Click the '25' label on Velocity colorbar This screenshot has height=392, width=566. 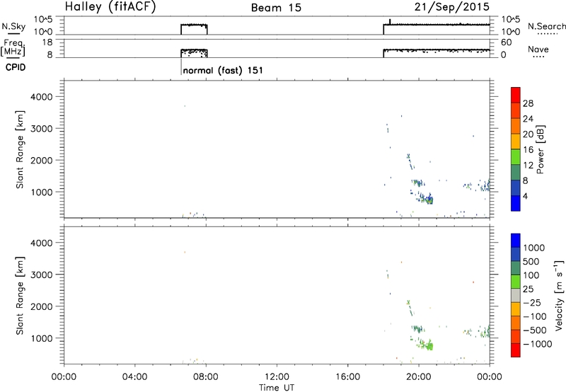pos(529,289)
